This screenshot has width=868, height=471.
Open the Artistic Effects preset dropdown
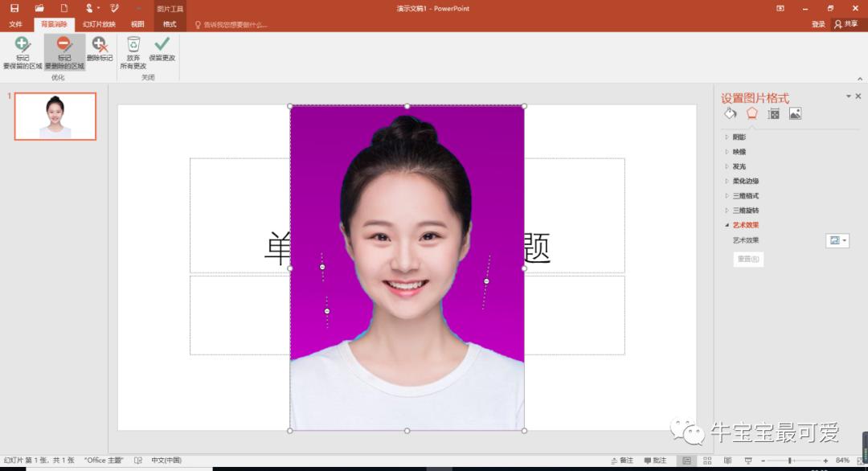click(836, 240)
